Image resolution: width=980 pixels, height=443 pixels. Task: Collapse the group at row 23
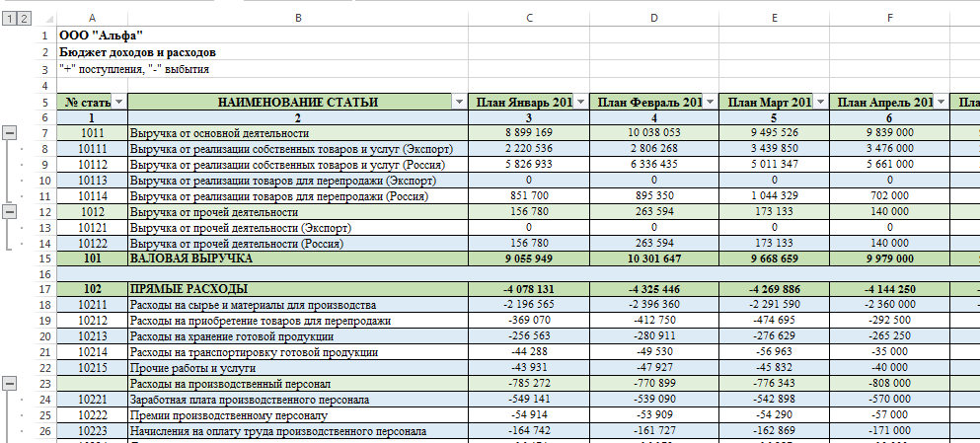pos(10,384)
